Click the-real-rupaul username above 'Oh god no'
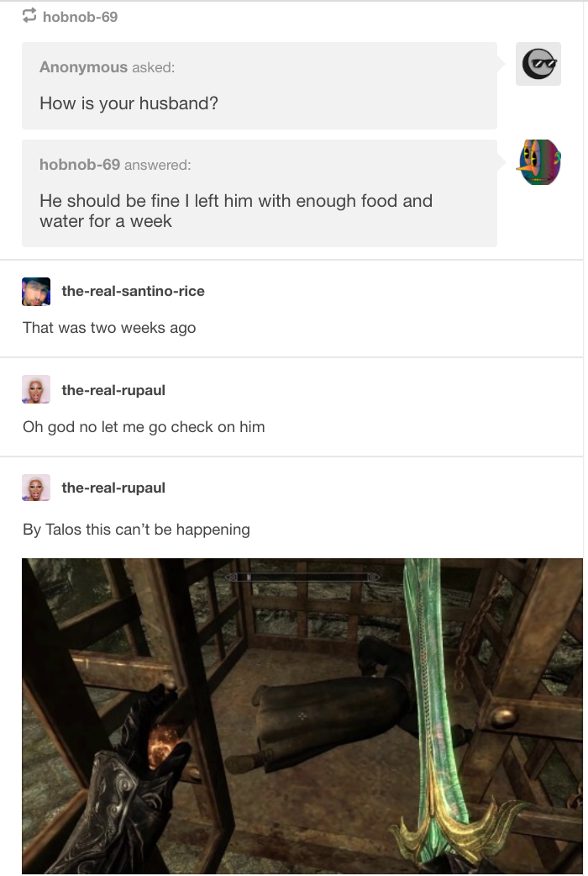588x876 pixels. [x=113, y=390]
